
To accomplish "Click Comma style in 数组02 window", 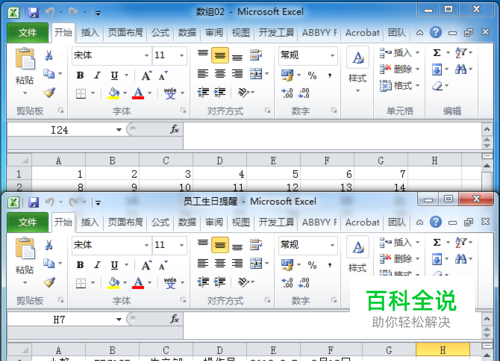I will coord(330,76).
